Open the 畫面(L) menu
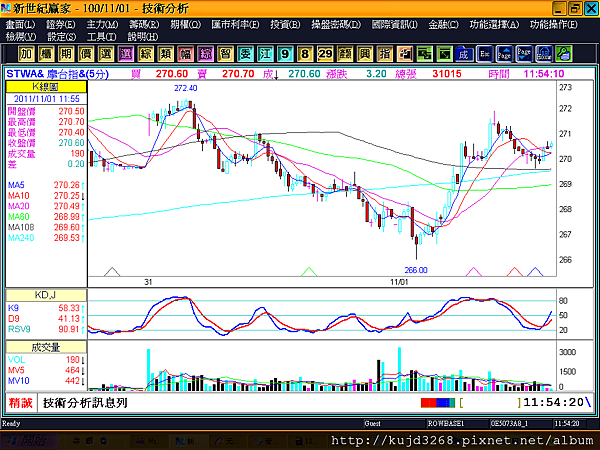 point(20,24)
